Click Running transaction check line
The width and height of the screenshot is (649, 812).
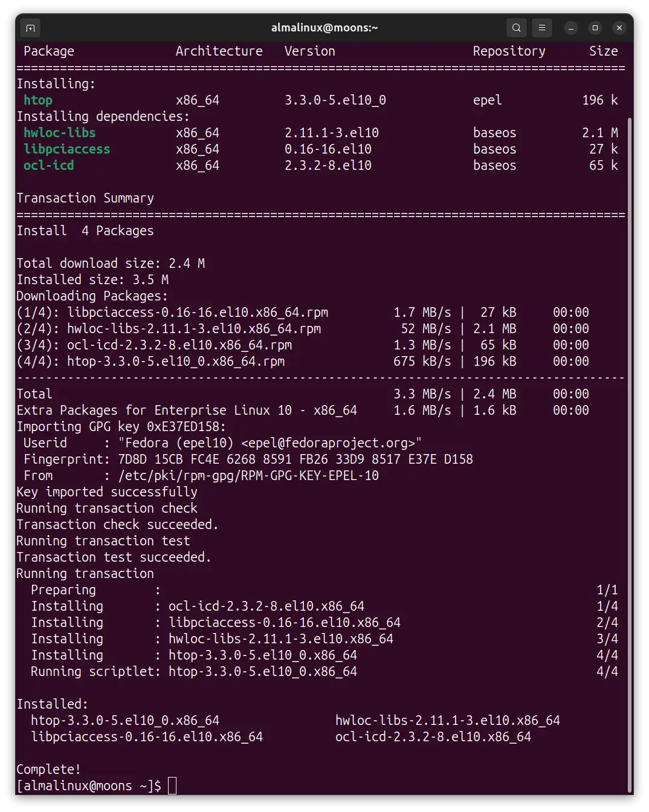click(x=107, y=508)
